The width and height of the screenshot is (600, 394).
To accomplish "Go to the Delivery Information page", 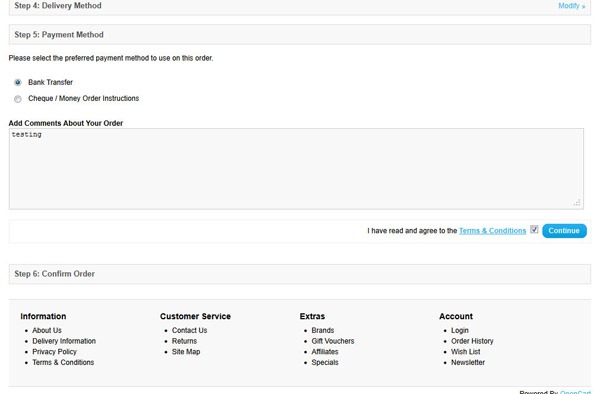I will [64, 341].
